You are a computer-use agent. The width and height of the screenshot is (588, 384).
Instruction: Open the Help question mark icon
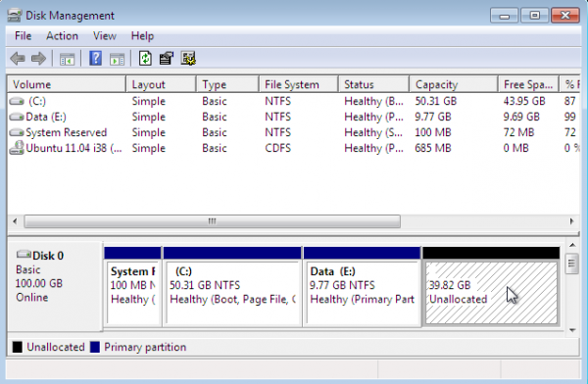(x=96, y=59)
